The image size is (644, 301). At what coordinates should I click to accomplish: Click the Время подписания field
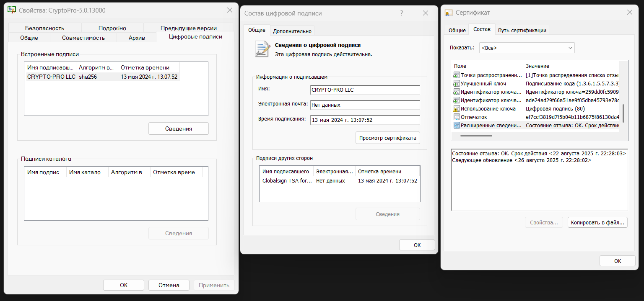[x=365, y=120]
